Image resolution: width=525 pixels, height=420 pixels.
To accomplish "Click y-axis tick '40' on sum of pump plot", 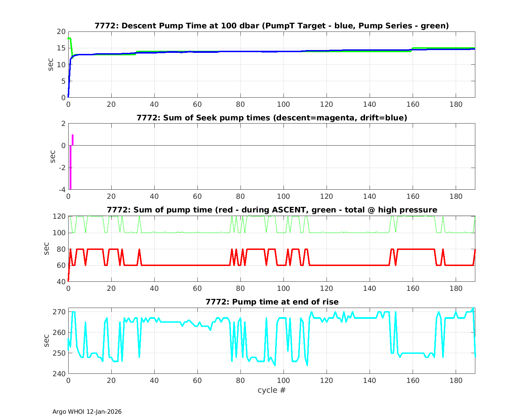I will click(61, 282).
